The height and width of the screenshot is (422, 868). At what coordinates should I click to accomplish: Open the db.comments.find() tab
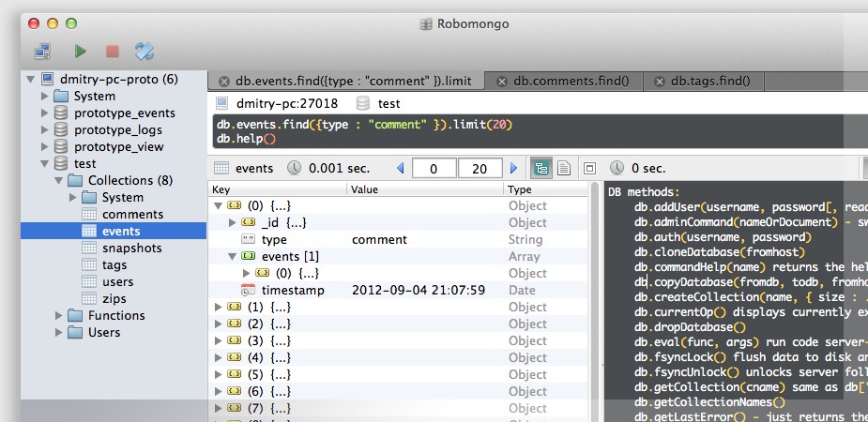pyautogui.click(x=571, y=82)
